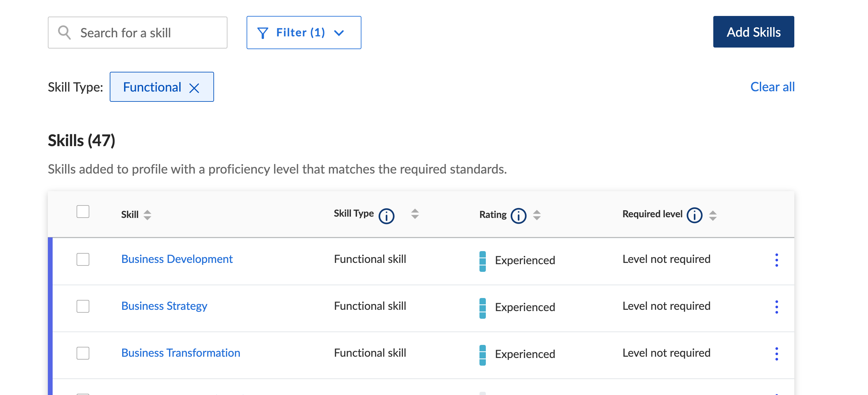This screenshot has height=395, width=868.
Task: Toggle the select-all skills checkbox
Action: coord(83,212)
